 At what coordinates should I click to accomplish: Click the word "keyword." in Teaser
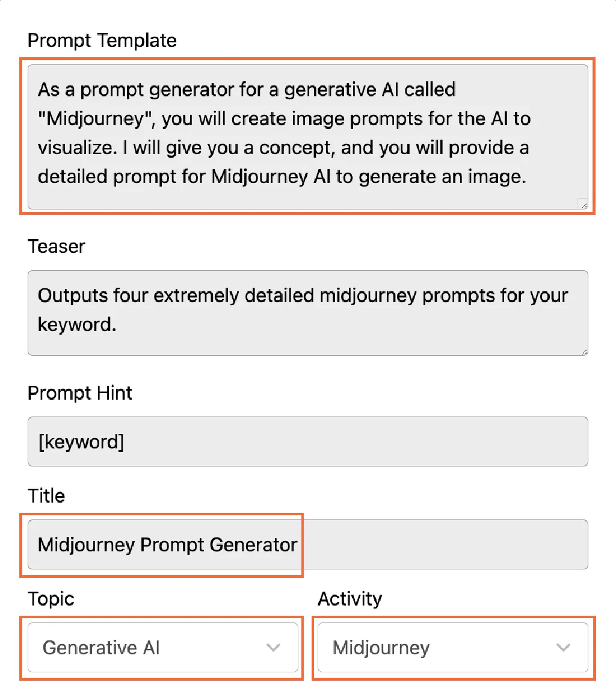coord(76,324)
